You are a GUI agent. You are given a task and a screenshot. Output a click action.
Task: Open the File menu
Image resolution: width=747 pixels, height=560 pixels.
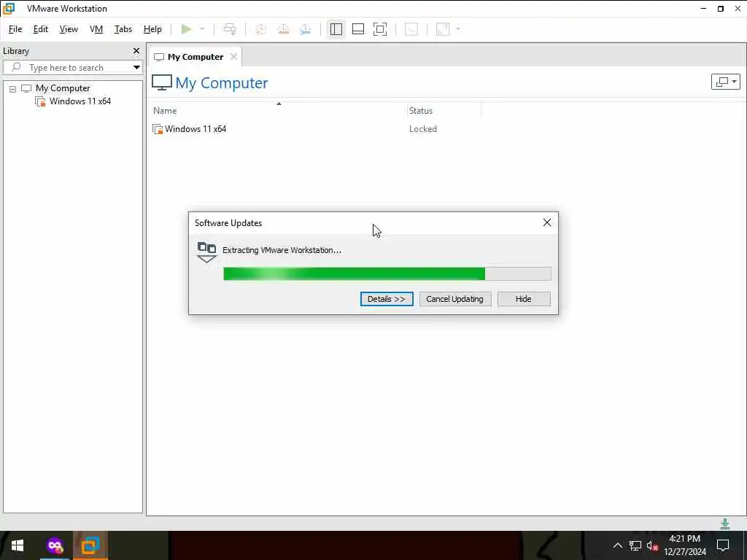[15, 29]
